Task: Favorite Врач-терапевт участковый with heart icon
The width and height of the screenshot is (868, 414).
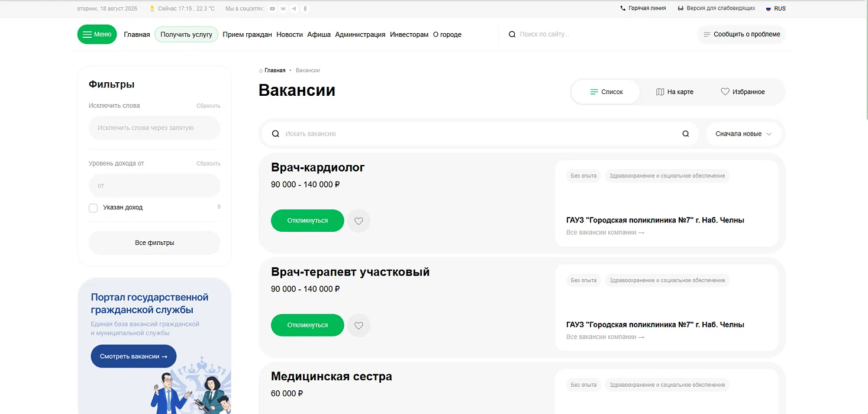Action: pyautogui.click(x=359, y=325)
